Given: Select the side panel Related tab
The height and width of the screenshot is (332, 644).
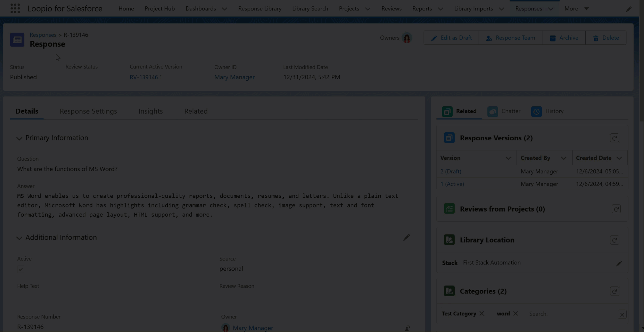Looking at the screenshot, I should pos(459,111).
